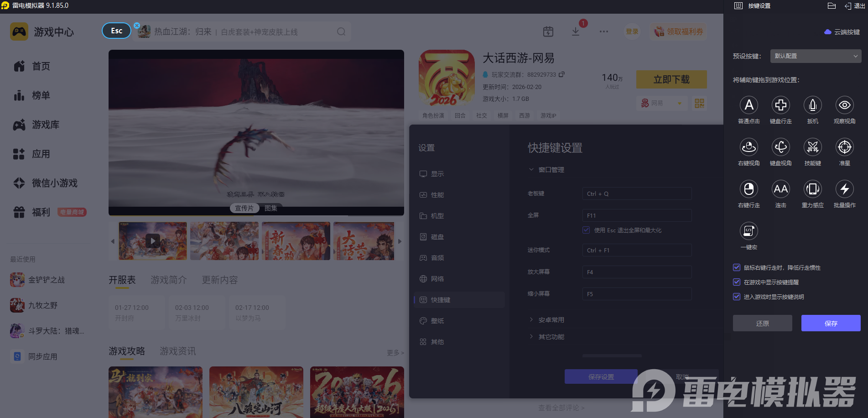Click the search magnifier icon

(341, 31)
